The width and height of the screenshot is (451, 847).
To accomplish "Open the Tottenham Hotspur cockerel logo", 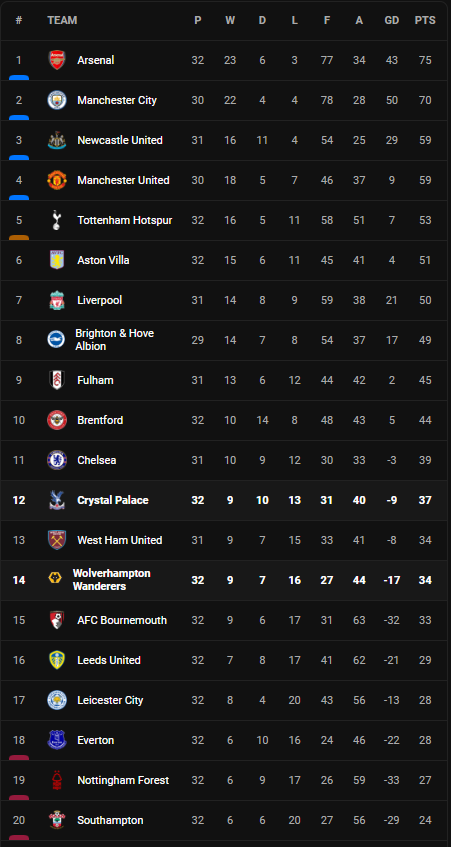I will coord(57,220).
